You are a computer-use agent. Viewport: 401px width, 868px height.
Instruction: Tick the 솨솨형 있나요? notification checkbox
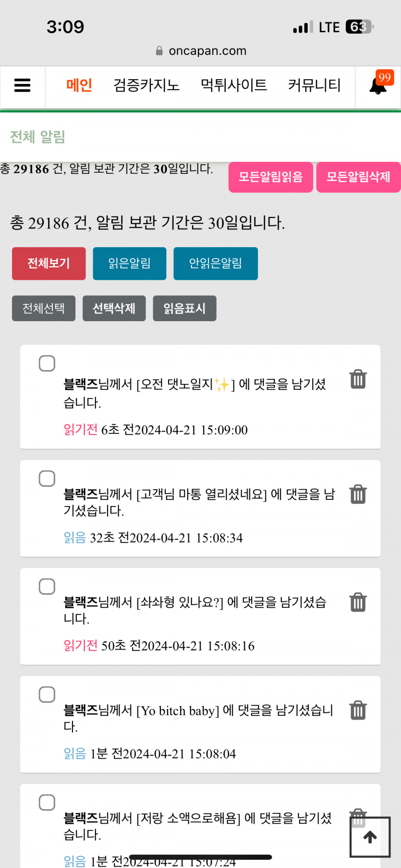click(47, 587)
